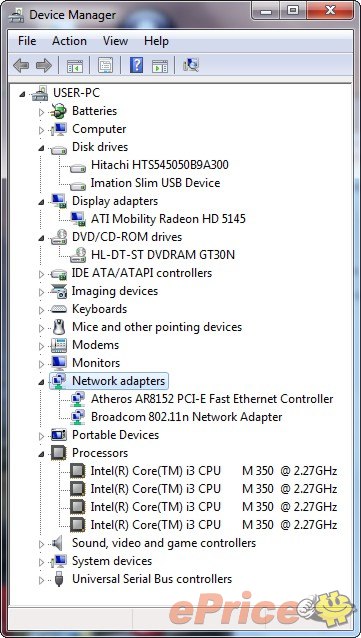
Task: Maximize the Device Manager window
Action: [293, 10]
